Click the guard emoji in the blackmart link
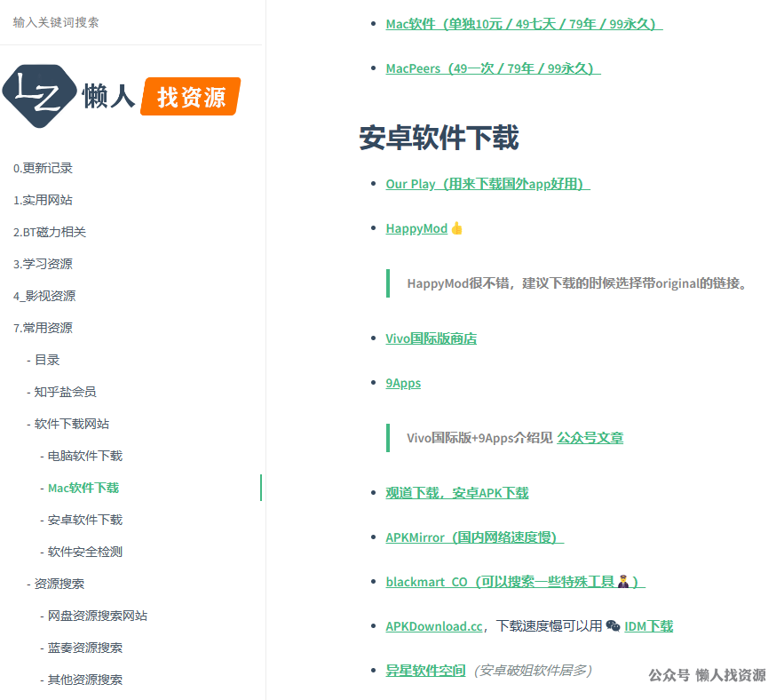 [x=623, y=582]
